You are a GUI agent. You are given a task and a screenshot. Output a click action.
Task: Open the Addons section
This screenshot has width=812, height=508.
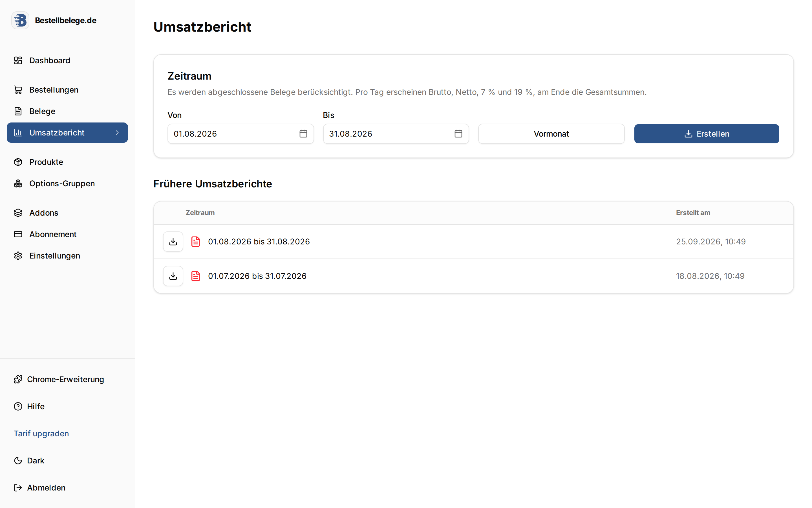(x=67, y=213)
